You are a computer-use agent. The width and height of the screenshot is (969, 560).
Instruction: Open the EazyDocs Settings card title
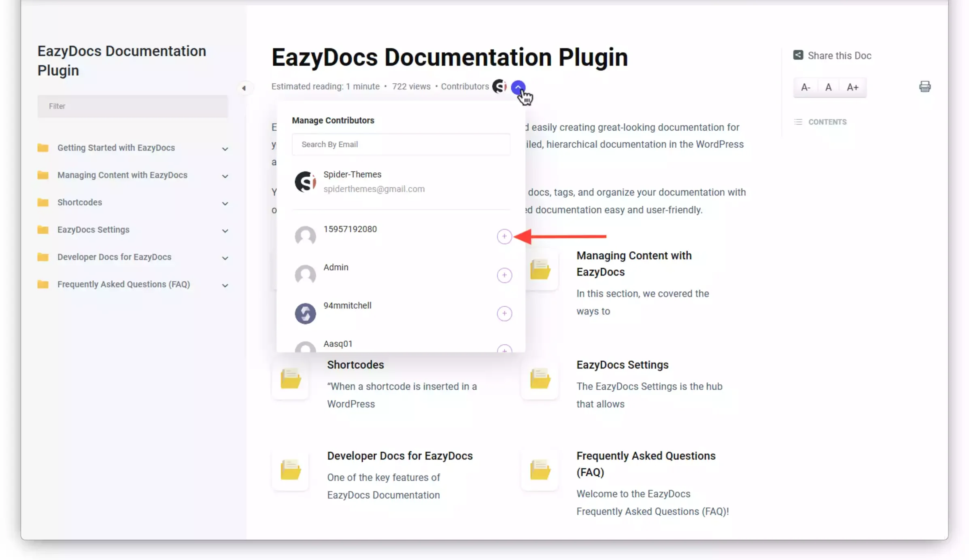tap(622, 365)
